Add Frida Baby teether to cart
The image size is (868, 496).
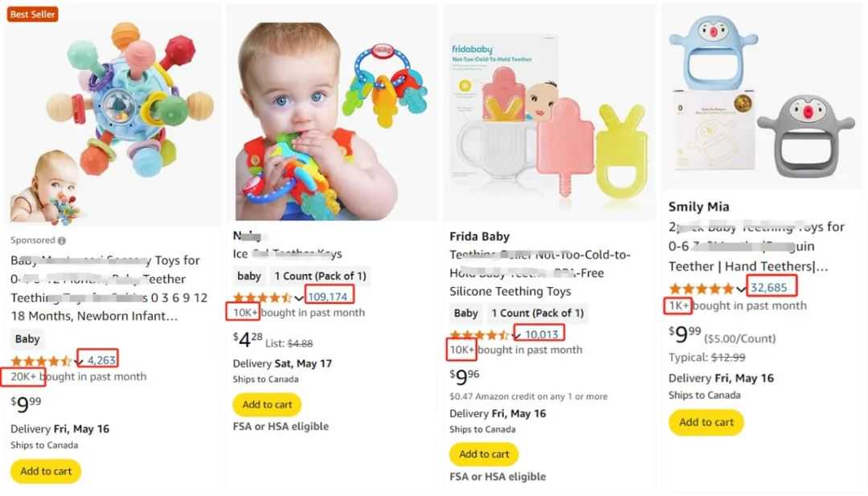(484, 454)
